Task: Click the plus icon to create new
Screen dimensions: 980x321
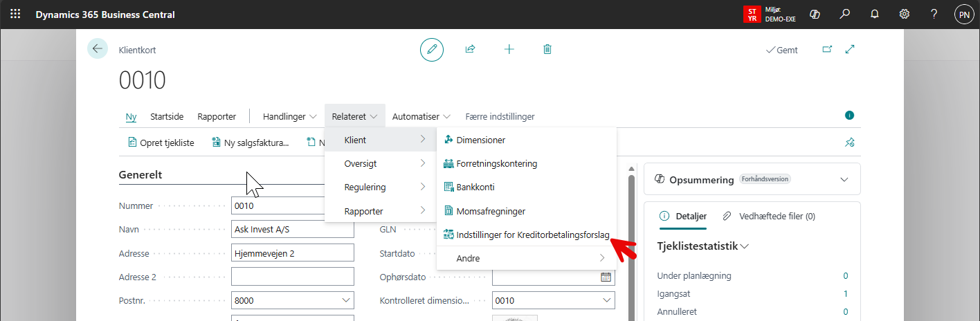Action: pyautogui.click(x=509, y=49)
